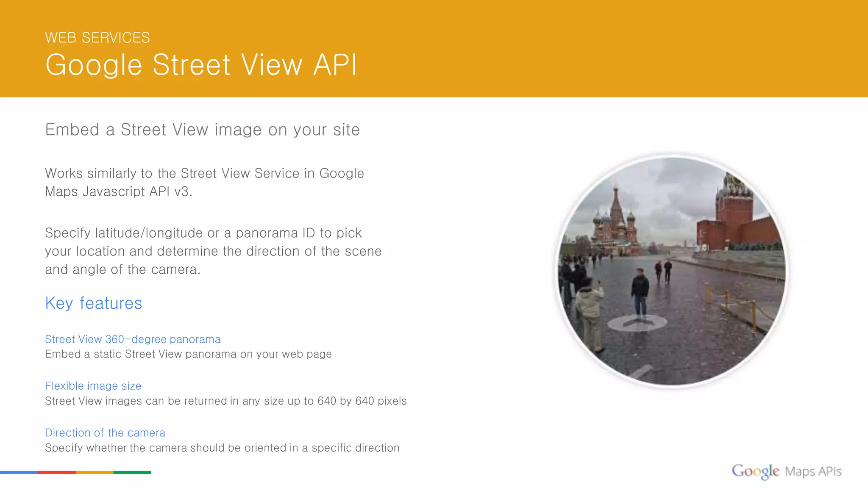868x488 pixels.
Task: Click 'Specify whether the camera should be oriented' line
Action: click(223, 448)
